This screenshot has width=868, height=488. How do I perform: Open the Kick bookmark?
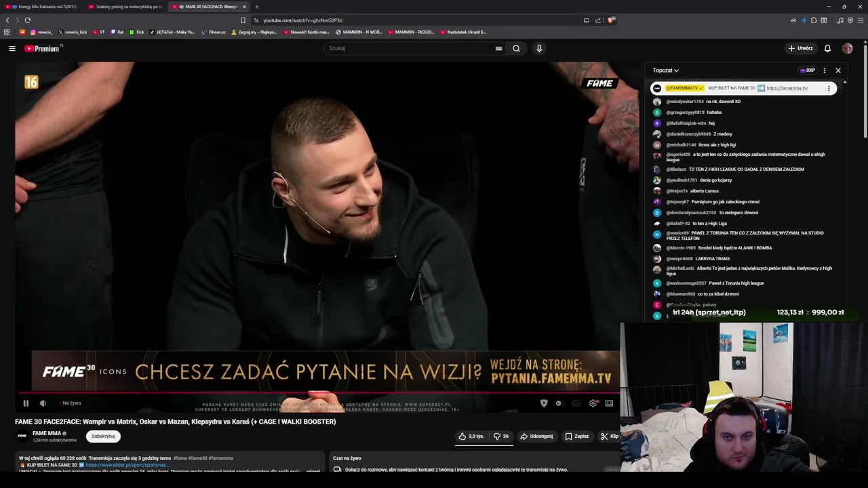click(136, 32)
